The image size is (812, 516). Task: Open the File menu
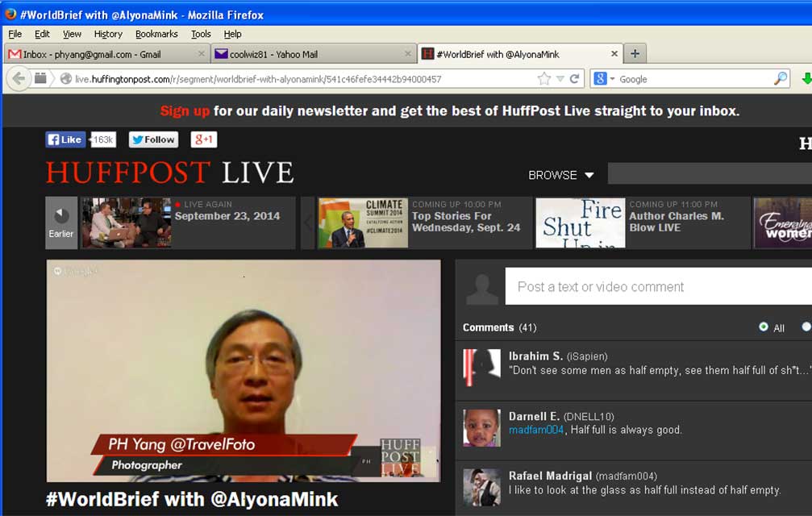pos(15,34)
